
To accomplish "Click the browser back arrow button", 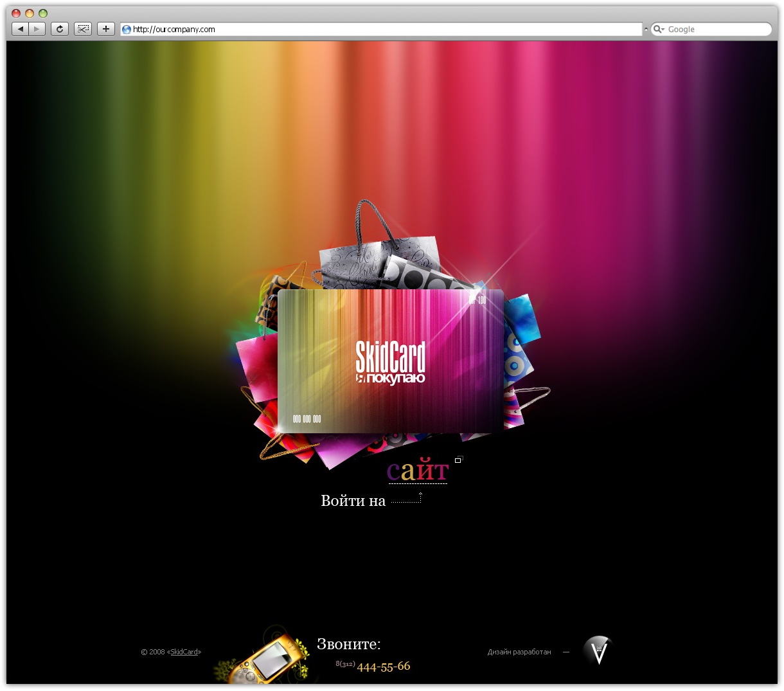I will pyautogui.click(x=21, y=29).
